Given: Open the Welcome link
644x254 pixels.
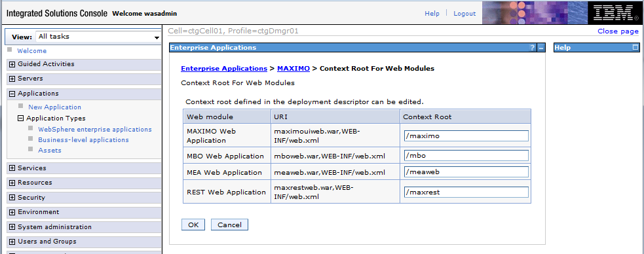Looking at the screenshot, I should 31,51.
